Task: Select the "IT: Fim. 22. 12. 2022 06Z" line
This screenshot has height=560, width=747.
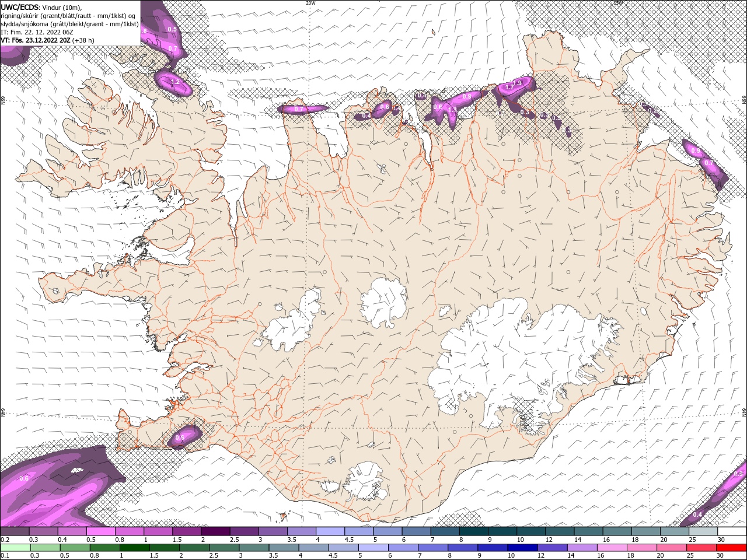Action: tap(36, 32)
